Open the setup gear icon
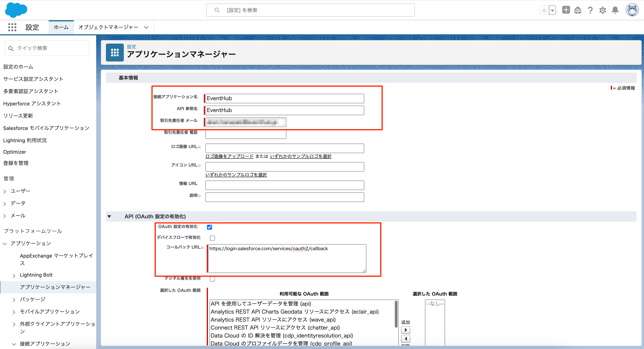 coord(603,10)
